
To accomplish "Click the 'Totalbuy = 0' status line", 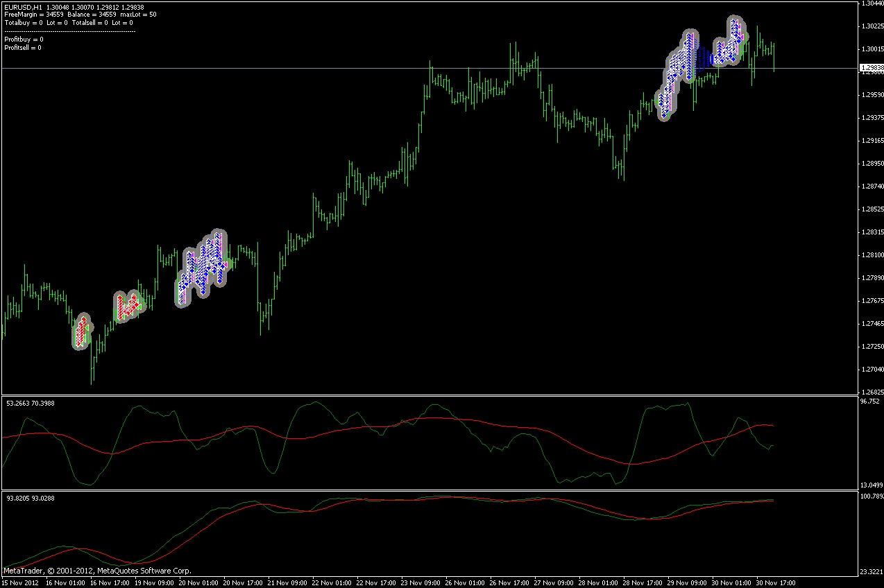I will click(x=24, y=23).
